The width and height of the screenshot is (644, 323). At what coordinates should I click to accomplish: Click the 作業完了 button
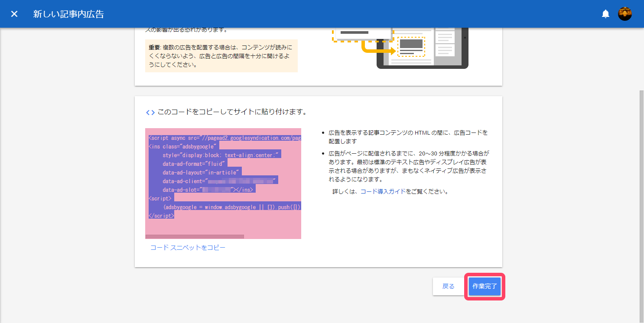point(485,286)
